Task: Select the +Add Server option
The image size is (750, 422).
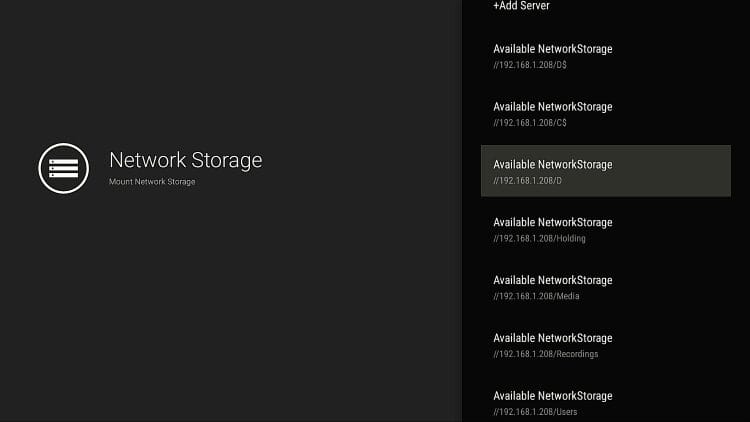Action: [x=521, y=6]
